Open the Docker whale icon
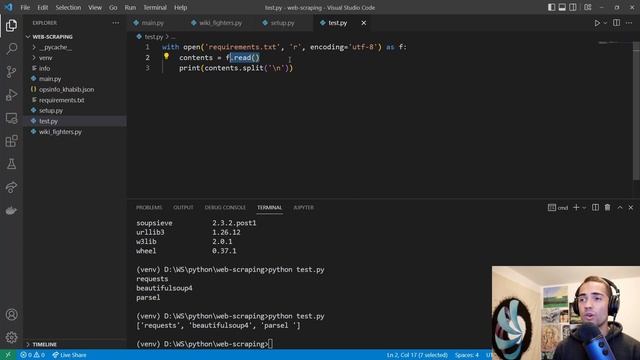Viewport: 640px width, 360px height. pyautogui.click(x=11, y=211)
